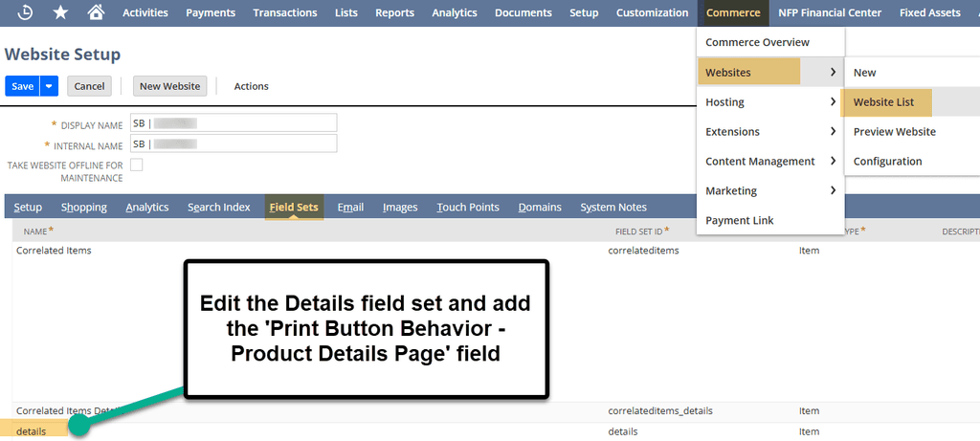Open the Save button dropdown arrow
This screenshot has height=441, width=980.
point(49,86)
